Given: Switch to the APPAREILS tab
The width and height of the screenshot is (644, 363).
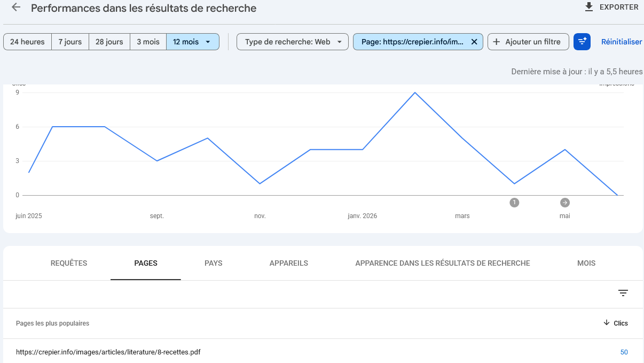Looking at the screenshot, I should [289, 263].
